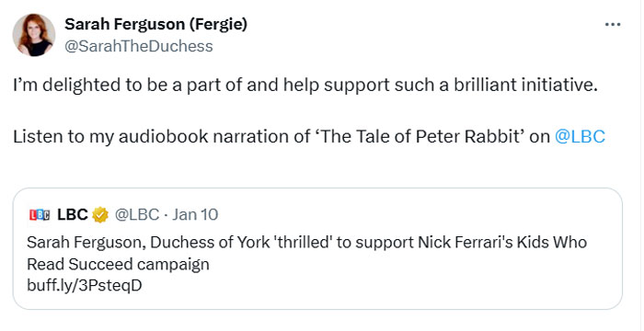Open the three-dot more options menu
644x331 pixels.
pos(613,25)
